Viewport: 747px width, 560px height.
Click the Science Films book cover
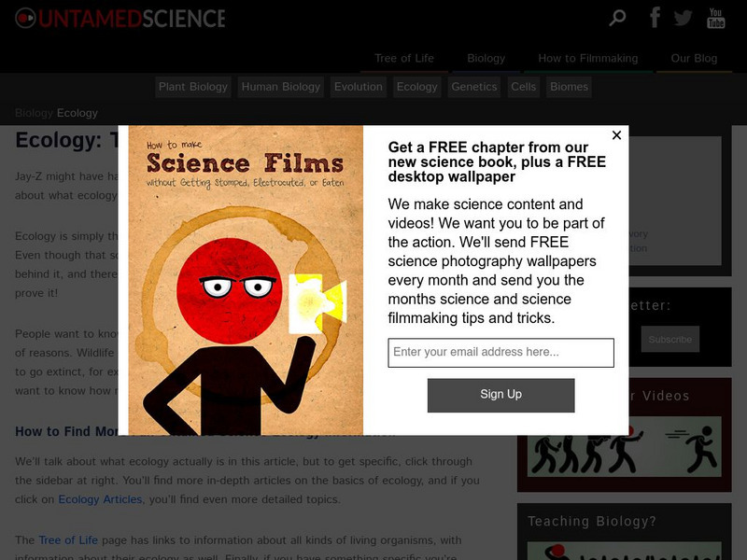click(x=246, y=281)
